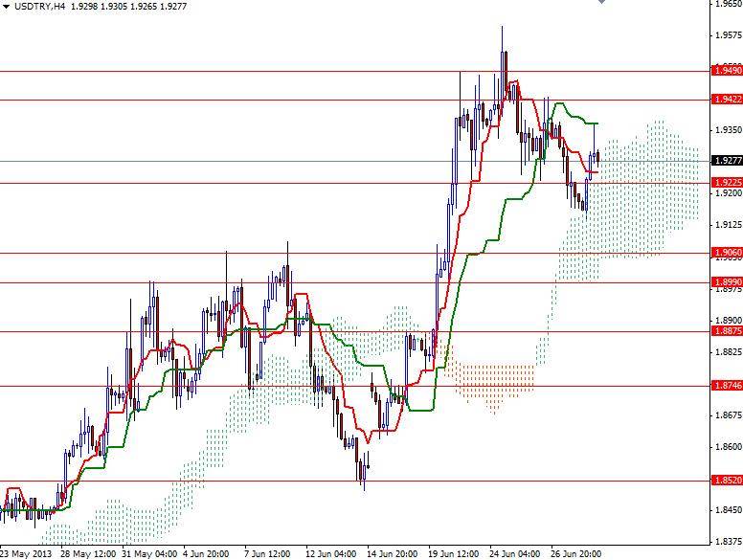Click the 1.9277 current price label
The width and height of the screenshot is (743, 560).
728,161
